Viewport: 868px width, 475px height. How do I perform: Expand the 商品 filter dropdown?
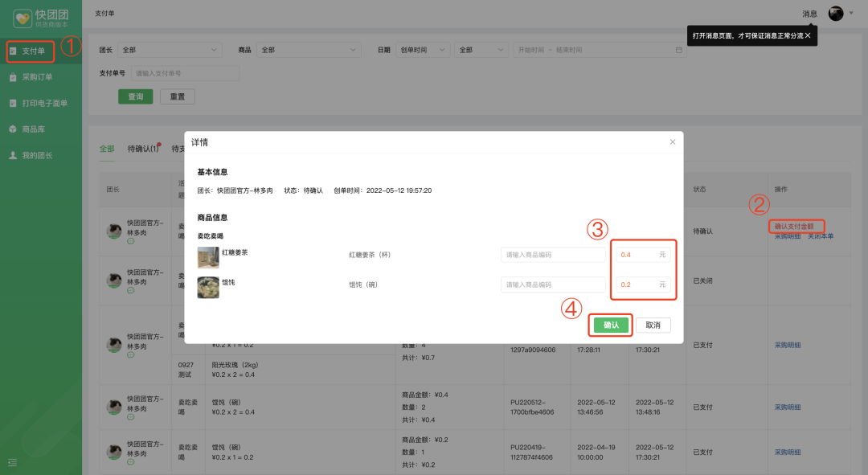(309, 50)
